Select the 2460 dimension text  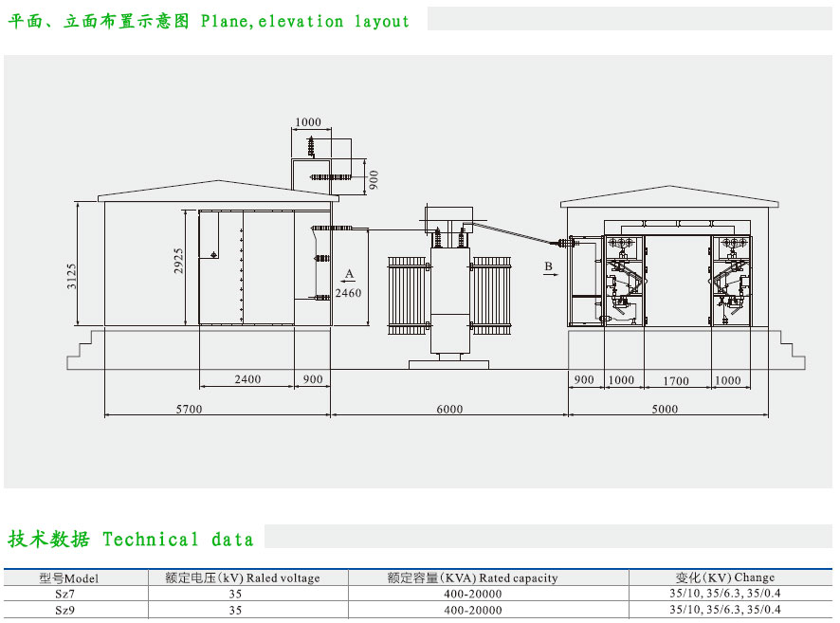[x=349, y=294]
